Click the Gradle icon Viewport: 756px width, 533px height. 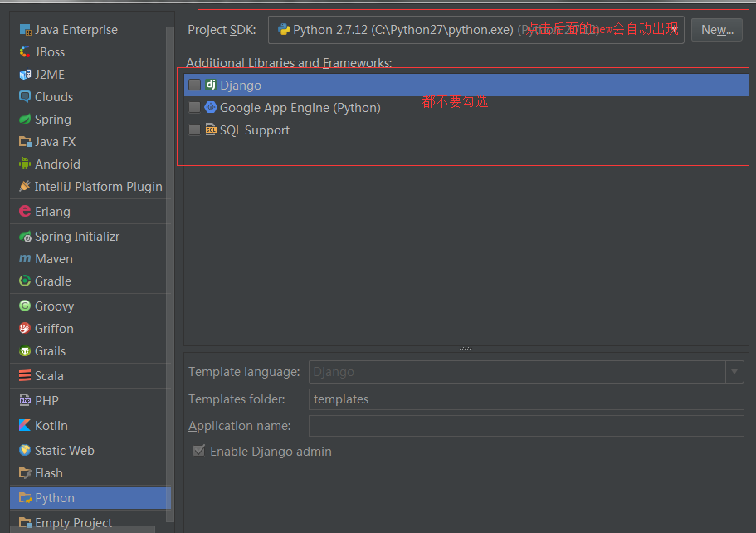pyautogui.click(x=25, y=281)
